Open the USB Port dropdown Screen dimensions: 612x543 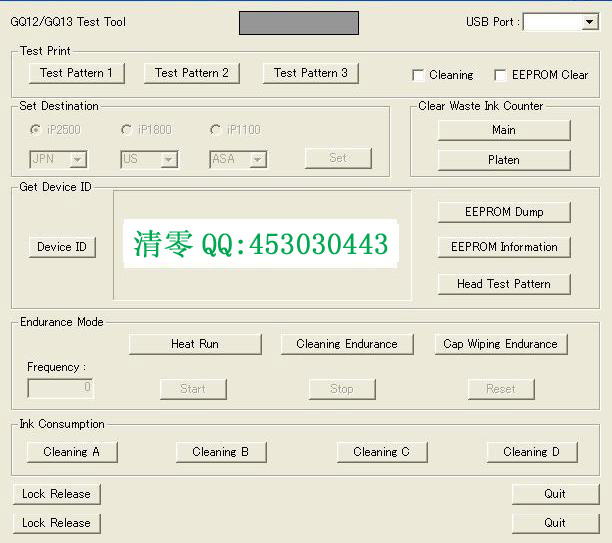[x=589, y=22]
